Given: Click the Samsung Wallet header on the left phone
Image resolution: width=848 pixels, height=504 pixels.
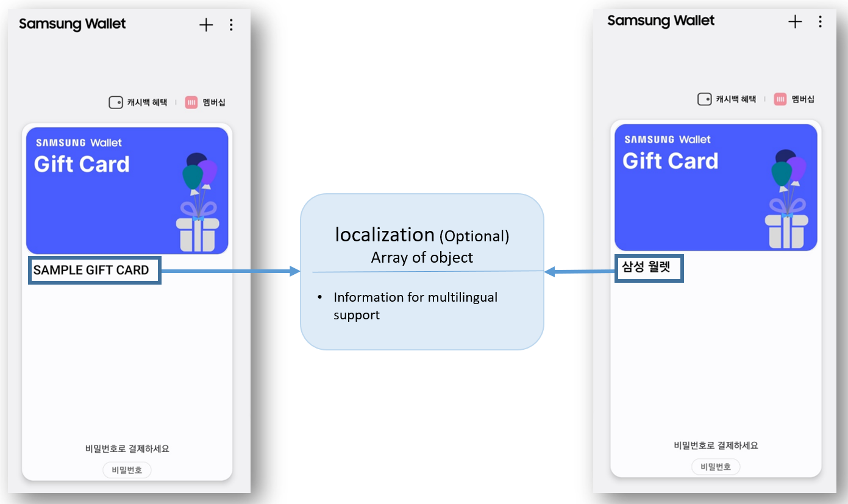Looking at the screenshot, I should (x=73, y=24).
